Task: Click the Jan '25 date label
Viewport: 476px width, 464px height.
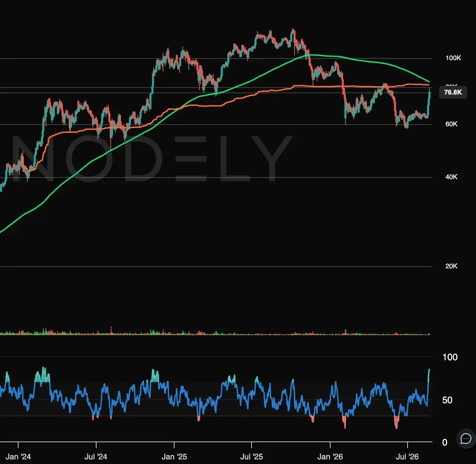Action: pos(174,456)
